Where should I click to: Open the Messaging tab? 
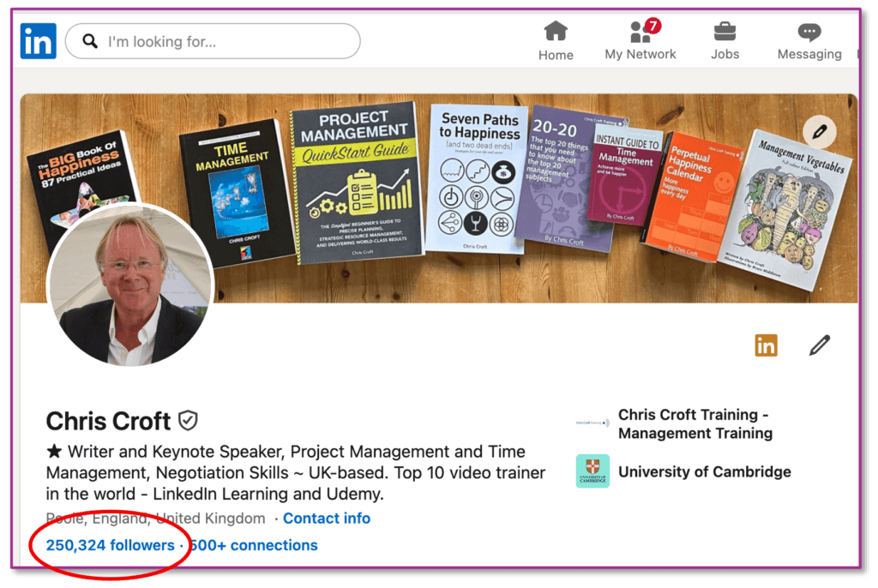point(809,40)
